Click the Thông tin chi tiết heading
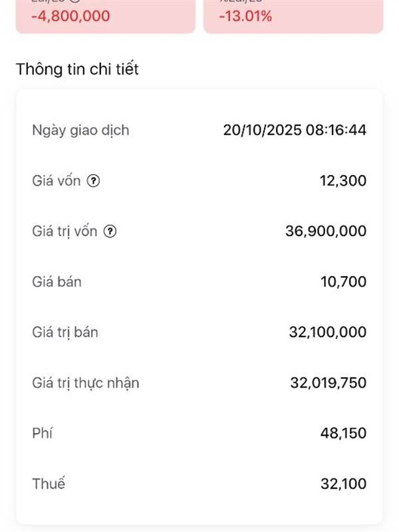This screenshot has width=399, height=532. point(77,69)
